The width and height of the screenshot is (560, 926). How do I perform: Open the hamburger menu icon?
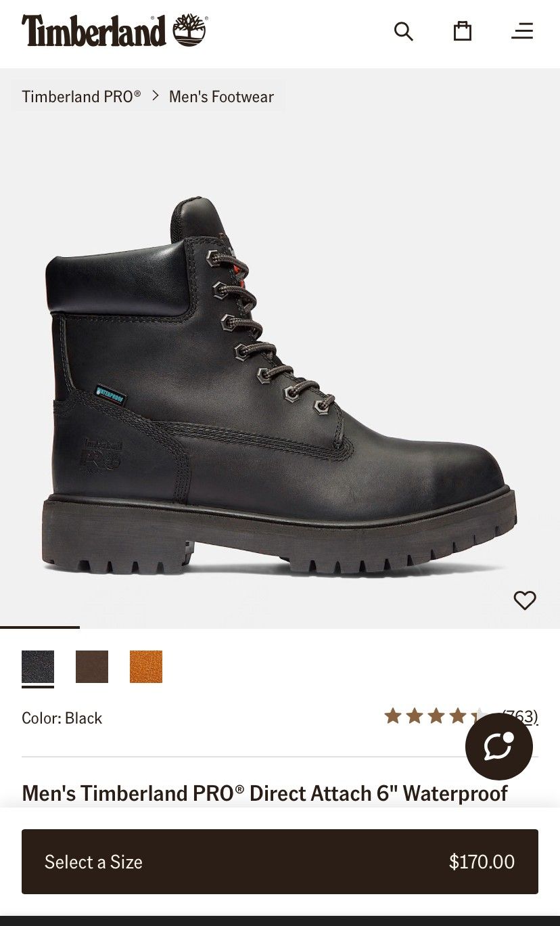pyautogui.click(x=522, y=31)
